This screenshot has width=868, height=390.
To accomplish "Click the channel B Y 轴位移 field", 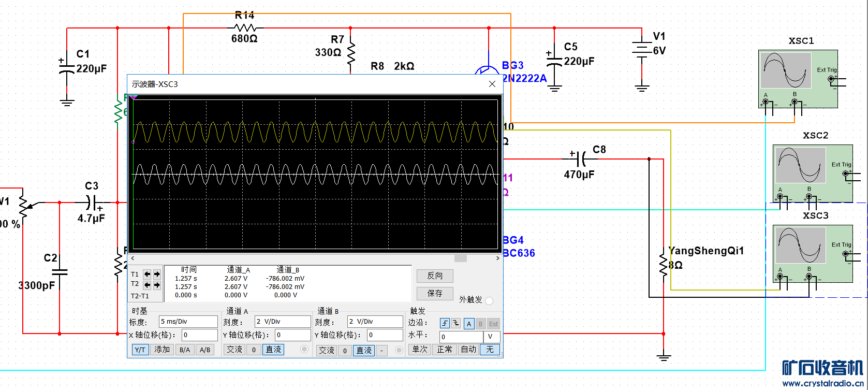I will pos(385,335).
